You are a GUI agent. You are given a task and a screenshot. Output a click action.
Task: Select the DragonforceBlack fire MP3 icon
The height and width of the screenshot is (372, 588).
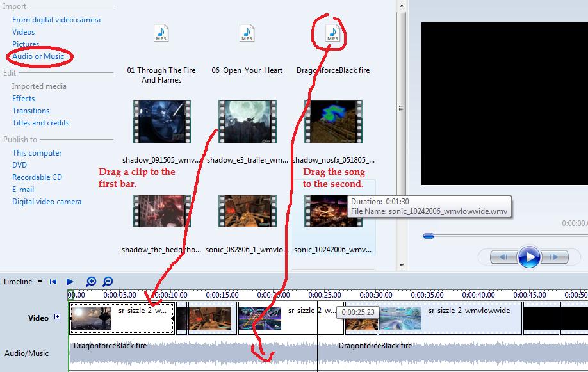(332, 33)
